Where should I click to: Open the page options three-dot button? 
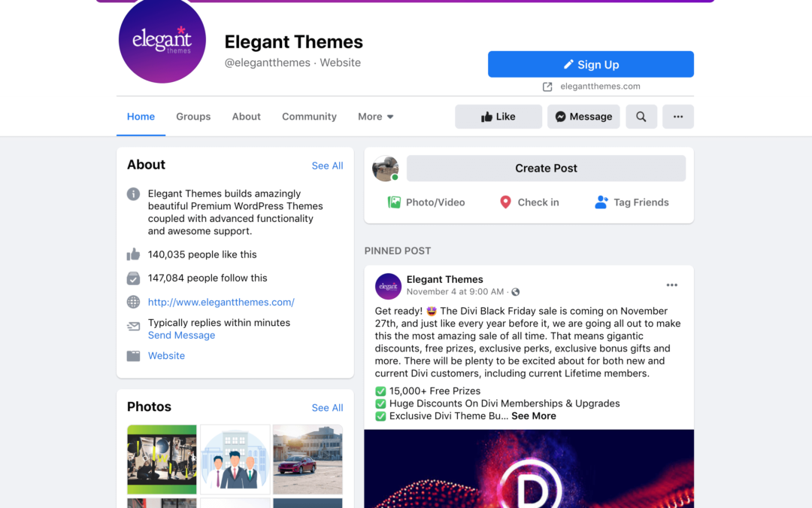pyautogui.click(x=678, y=117)
